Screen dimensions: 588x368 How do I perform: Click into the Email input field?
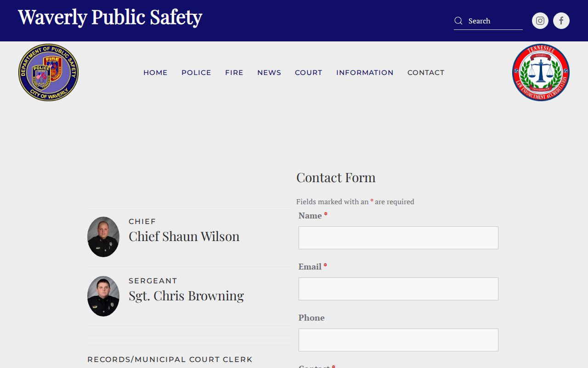[x=398, y=289]
